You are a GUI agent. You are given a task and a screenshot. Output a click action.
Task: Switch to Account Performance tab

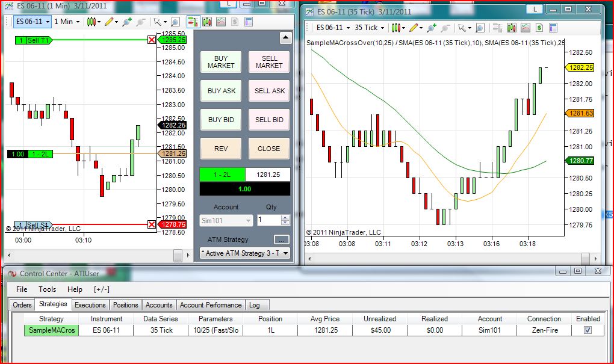(x=211, y=305)
